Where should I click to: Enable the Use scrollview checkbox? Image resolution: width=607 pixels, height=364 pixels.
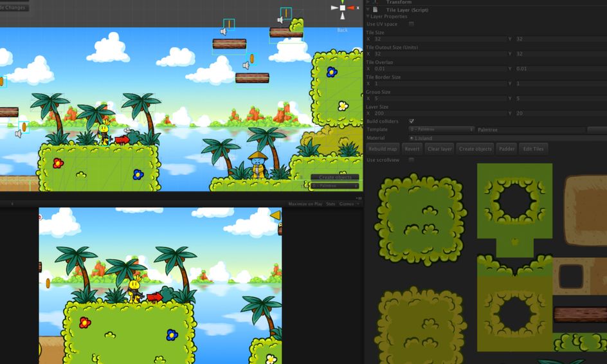click(x=411, y=159)
